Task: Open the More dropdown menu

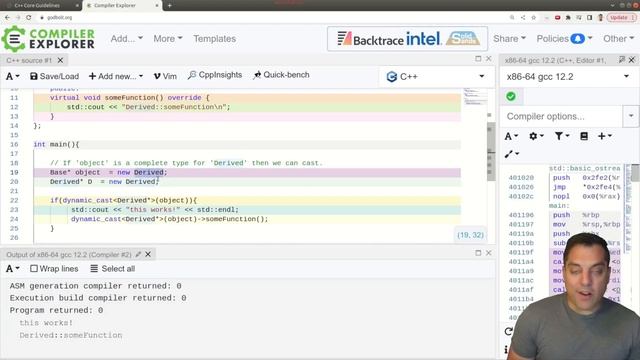Action: [168, 39]
